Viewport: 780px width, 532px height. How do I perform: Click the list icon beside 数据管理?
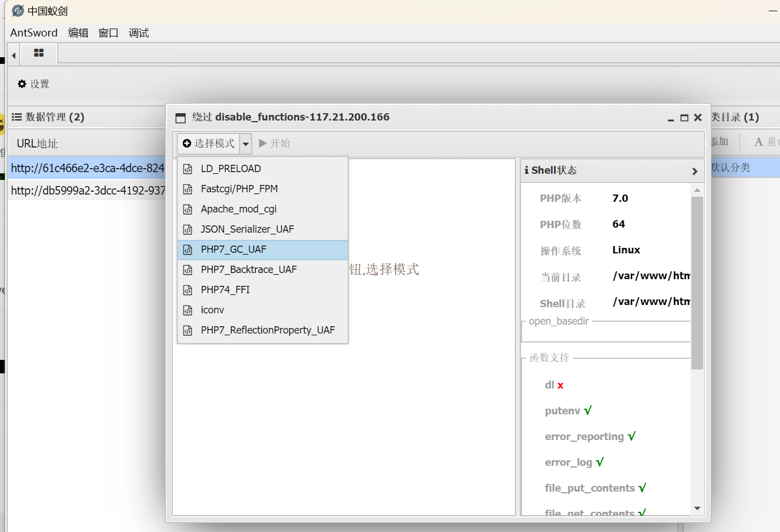click(x=17, y=117)
